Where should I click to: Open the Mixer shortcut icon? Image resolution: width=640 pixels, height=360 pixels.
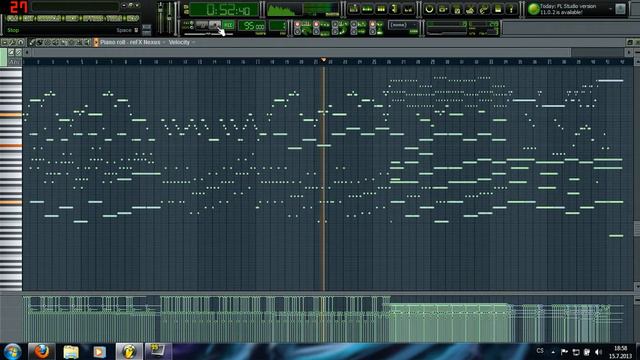coord(408,9)
